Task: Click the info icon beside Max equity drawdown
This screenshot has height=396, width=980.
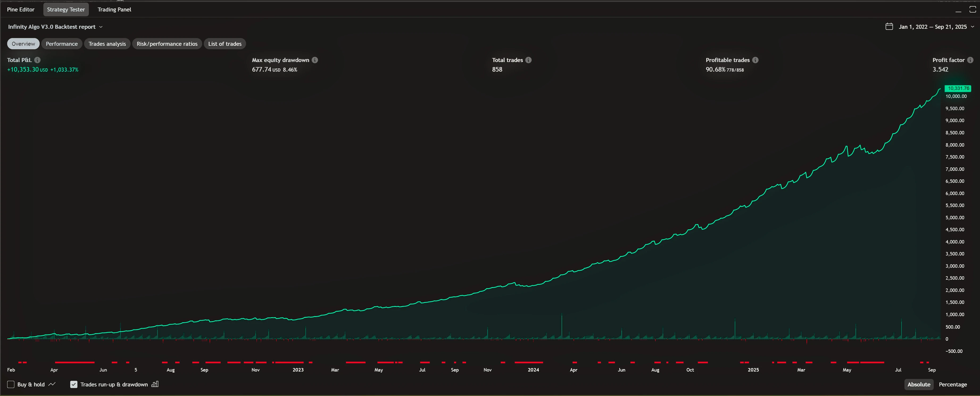Action: [315, 60]
